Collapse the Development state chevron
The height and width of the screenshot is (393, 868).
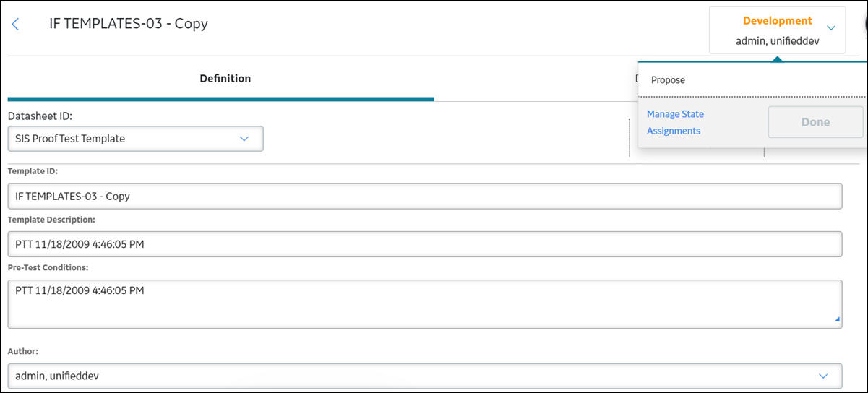coord(831,28)
